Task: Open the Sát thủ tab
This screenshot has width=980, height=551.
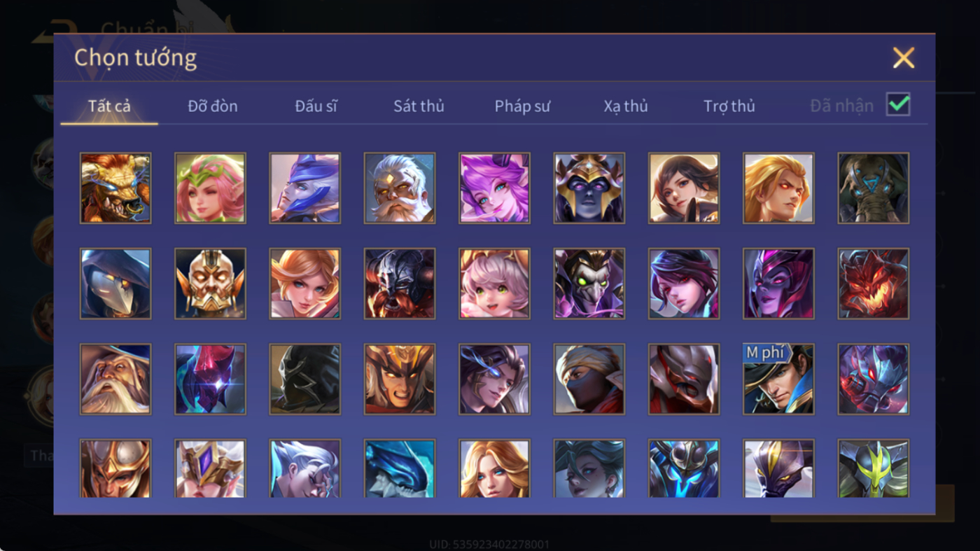Action: (419, 106)
